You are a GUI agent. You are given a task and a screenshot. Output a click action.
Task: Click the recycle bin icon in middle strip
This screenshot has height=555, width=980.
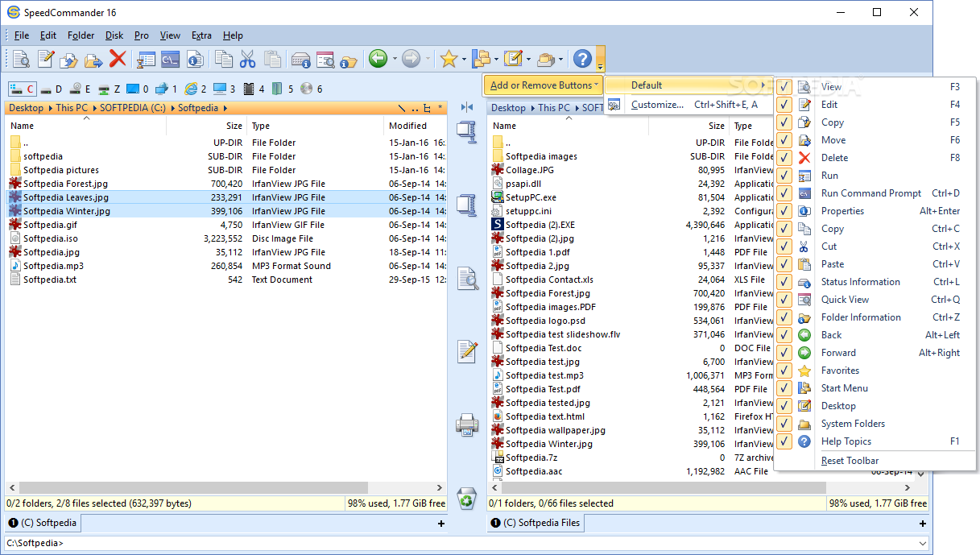point(467,499)
